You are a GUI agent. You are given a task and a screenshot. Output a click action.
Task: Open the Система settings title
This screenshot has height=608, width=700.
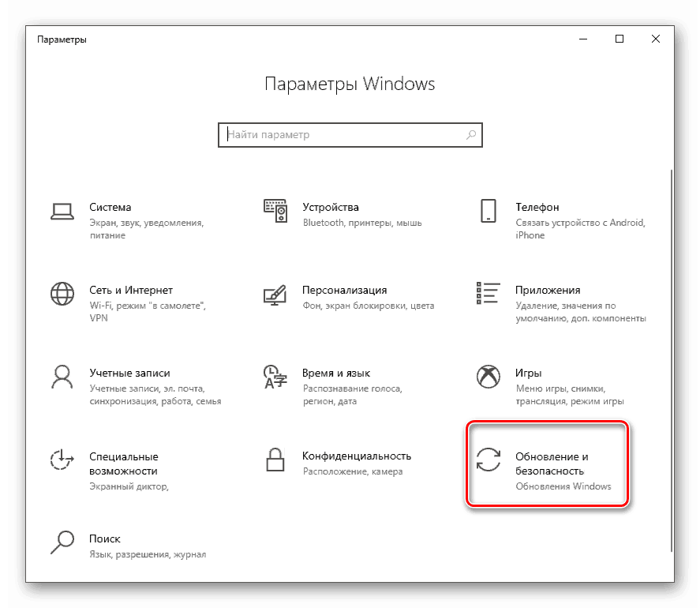coord(110,208)
